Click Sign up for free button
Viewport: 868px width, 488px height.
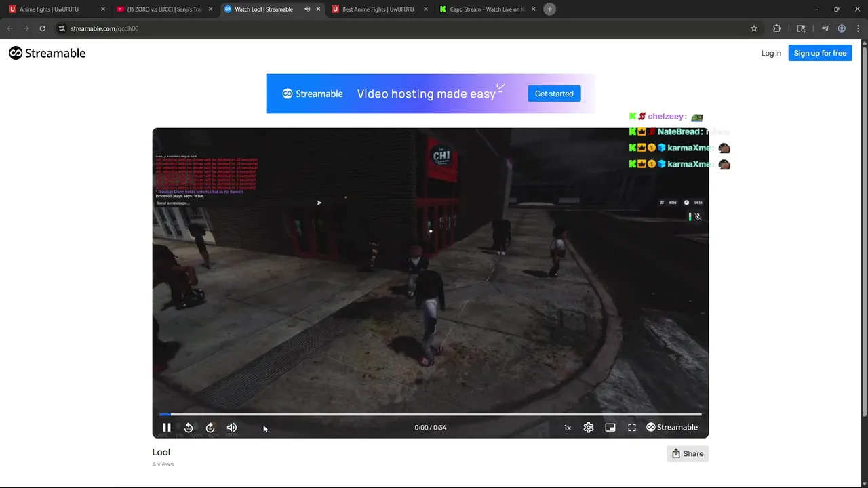820,53
